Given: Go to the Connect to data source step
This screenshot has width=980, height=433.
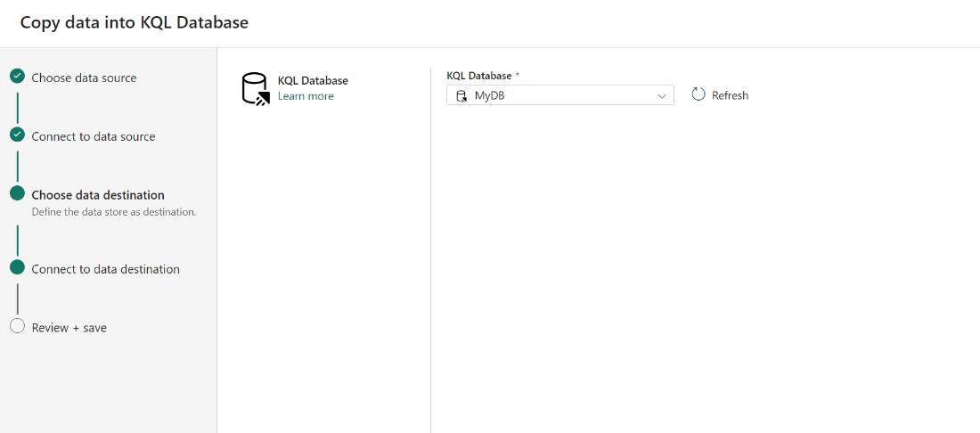Looking at the screenshot, I should pos(93,136).
